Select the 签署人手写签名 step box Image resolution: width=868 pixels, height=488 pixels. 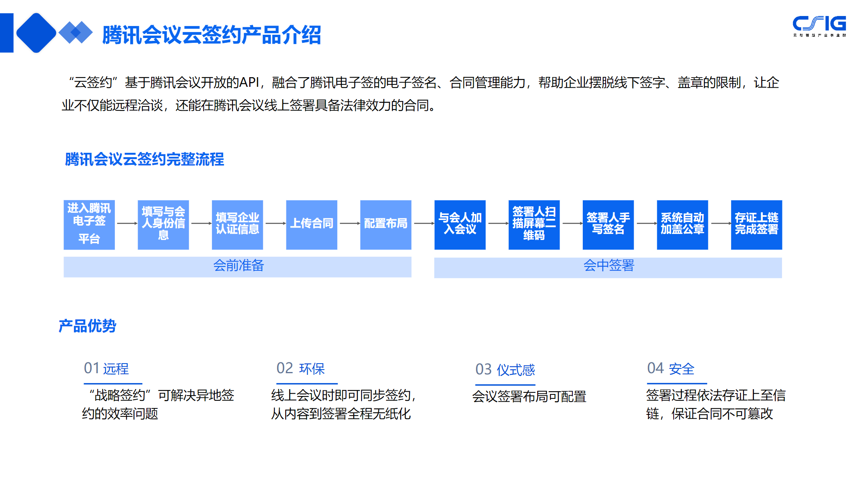point(608,225)
